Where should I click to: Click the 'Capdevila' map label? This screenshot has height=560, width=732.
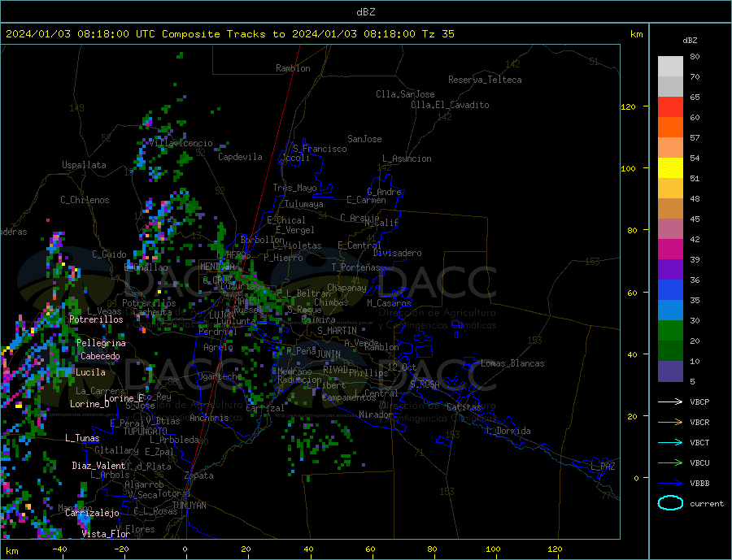[x=241, y=157]
